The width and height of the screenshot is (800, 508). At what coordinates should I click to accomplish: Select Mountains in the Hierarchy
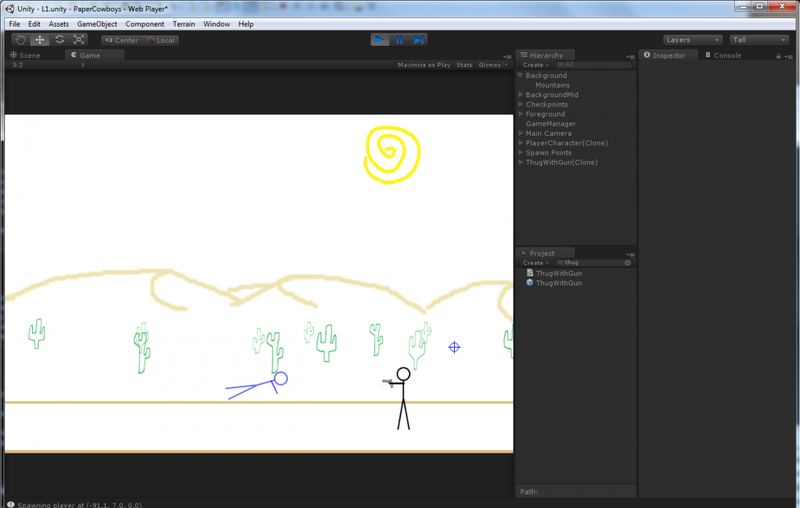553,85
